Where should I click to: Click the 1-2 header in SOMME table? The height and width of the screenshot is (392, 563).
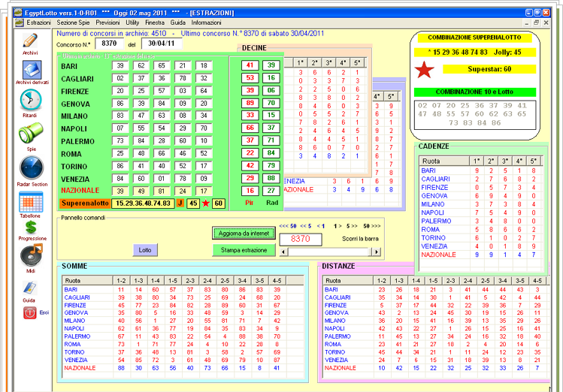121,280
